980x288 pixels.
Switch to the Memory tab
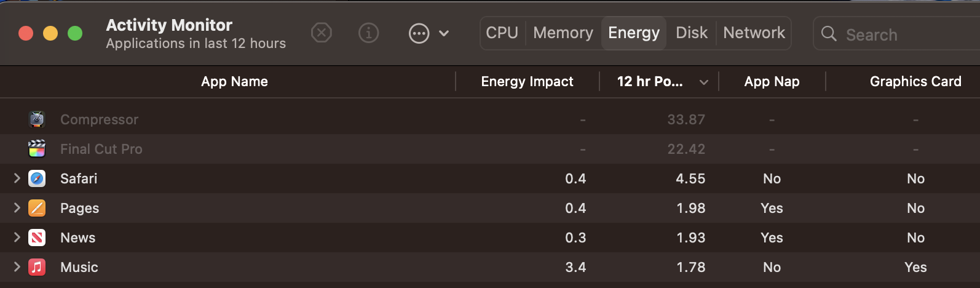tap(563, 33)
